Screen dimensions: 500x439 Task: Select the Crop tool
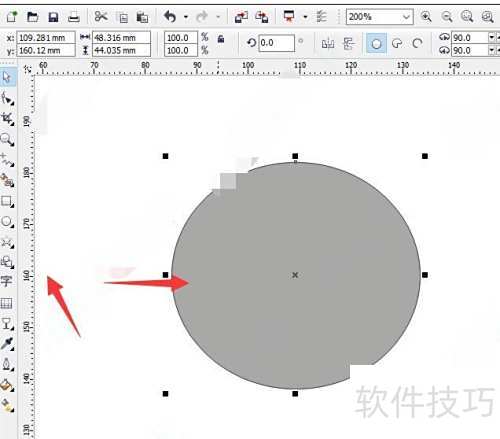click(7, 119)
